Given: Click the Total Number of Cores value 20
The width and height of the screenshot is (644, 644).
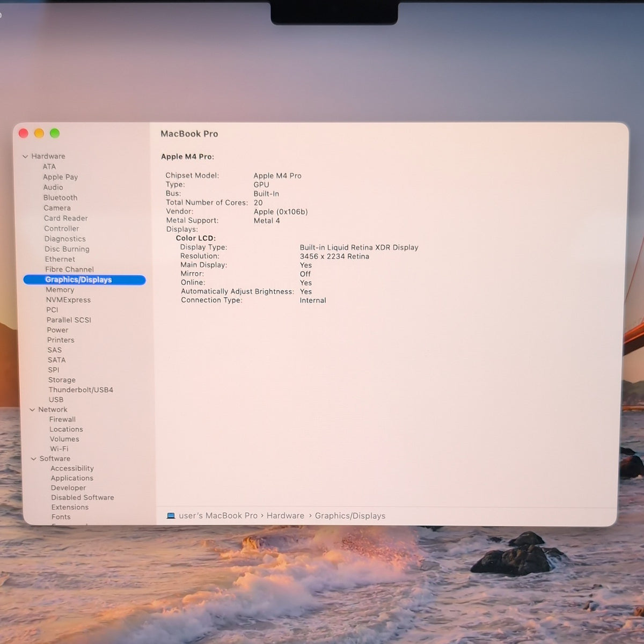Looking at the screenshot, I should coord(258,203).
